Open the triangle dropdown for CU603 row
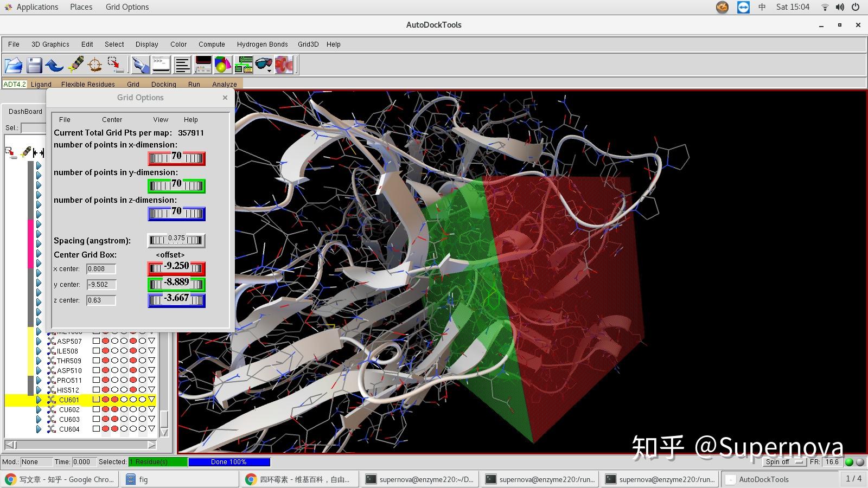Image resolution: width=868 pixels, height=488 pixels. [151, 419]
